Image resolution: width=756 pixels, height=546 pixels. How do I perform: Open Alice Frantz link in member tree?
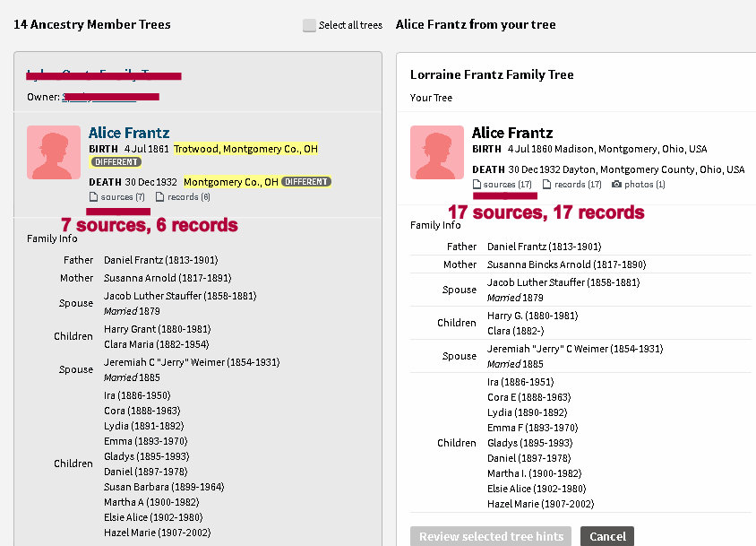click(x=128, y=133)
